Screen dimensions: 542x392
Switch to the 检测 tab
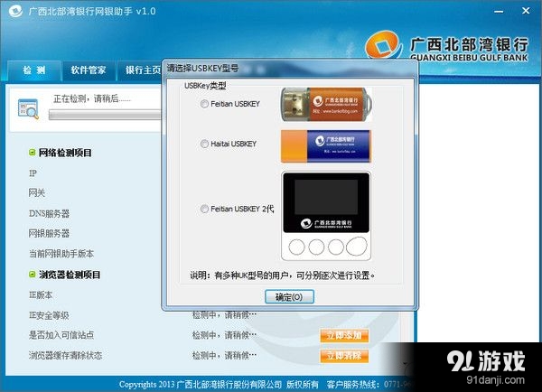34,70
